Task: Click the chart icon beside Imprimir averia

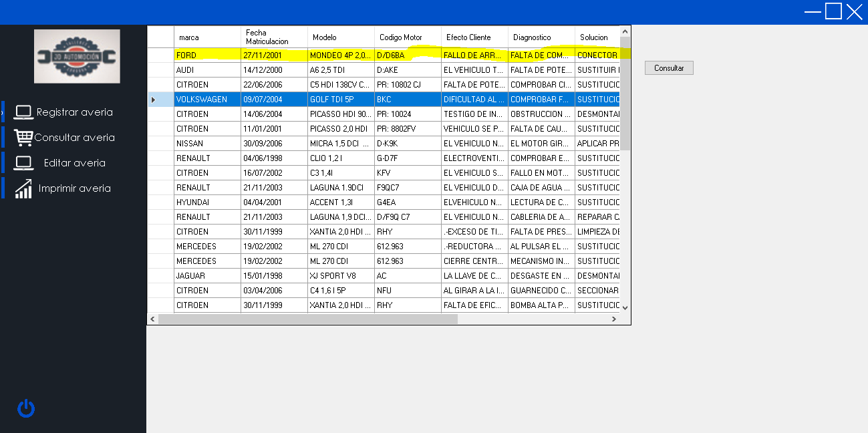Action: coord(23,188)
